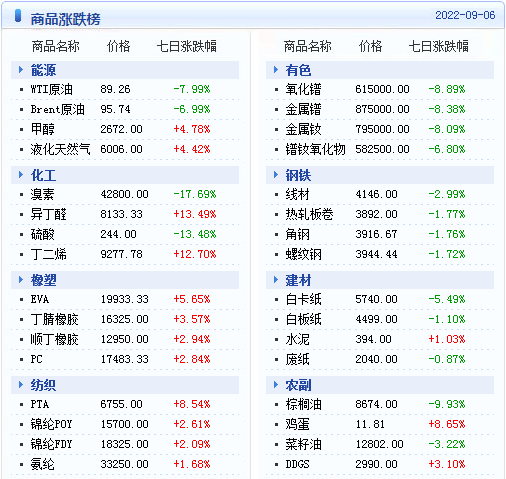Open the 白板纸 commodity entry
The image size is (506, 479).
pos(303,319)
